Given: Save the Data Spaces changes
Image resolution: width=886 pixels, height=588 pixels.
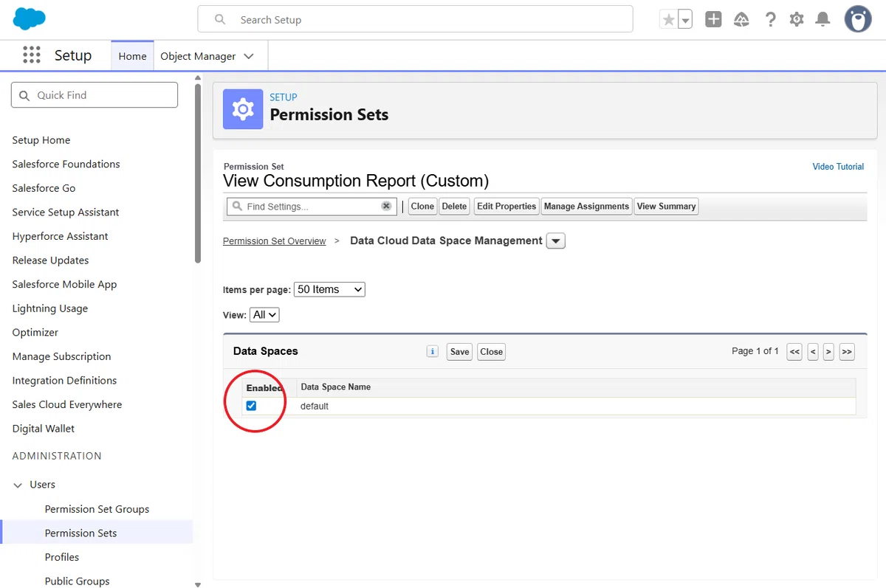Looking at the screenshot, I should tap(460, 352).
